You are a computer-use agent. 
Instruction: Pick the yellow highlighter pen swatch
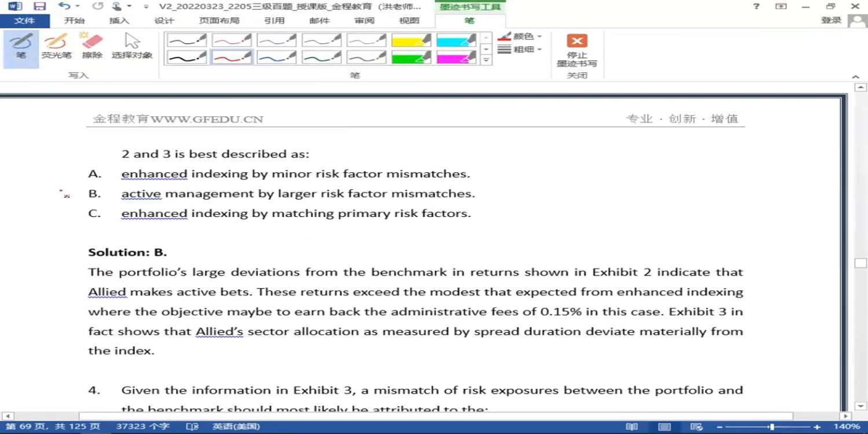(411, 40)
